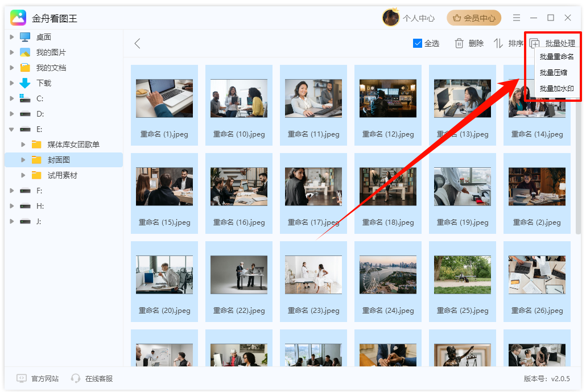Screen dimensions: 586x392
Task: Click the online support headset icon
Action: 76,378
